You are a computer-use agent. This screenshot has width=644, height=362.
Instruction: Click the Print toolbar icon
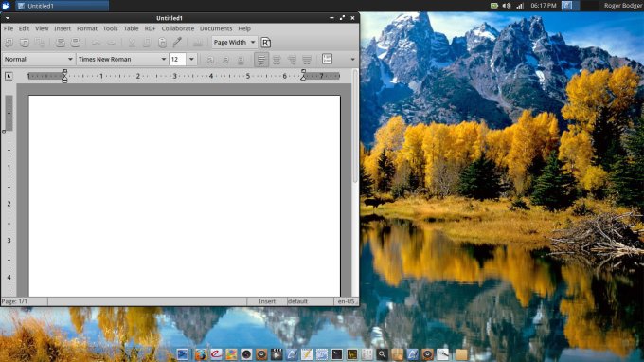60,43
